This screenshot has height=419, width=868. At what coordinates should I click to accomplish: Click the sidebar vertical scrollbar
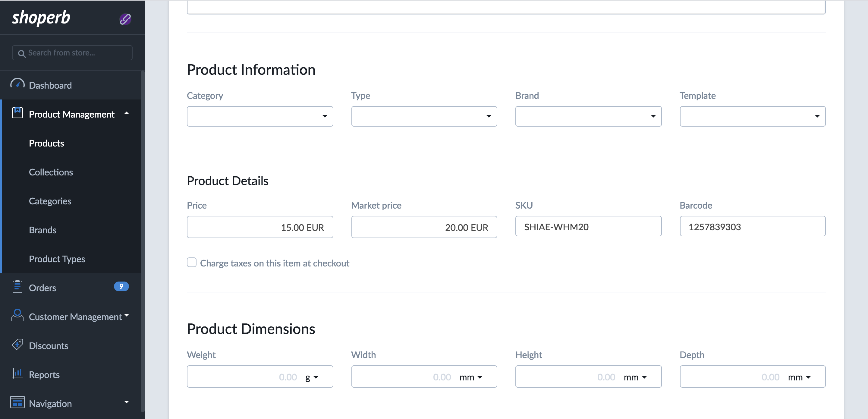coord(143,241)
